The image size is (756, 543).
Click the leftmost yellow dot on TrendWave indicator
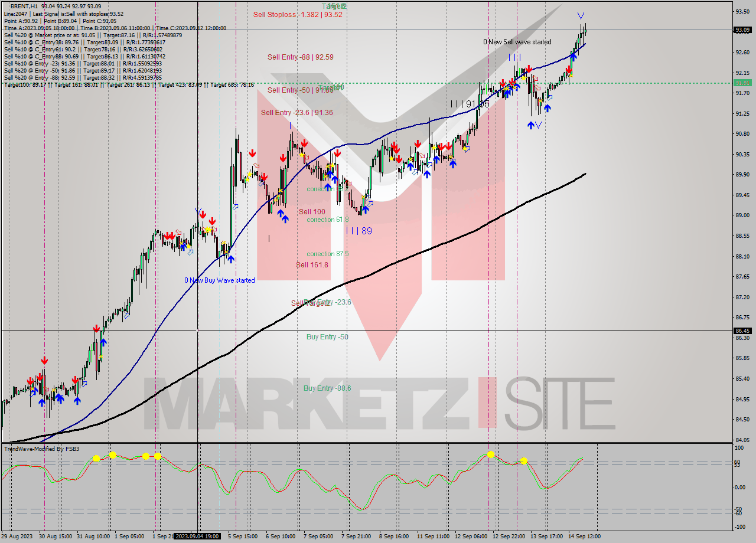(96, 458)
